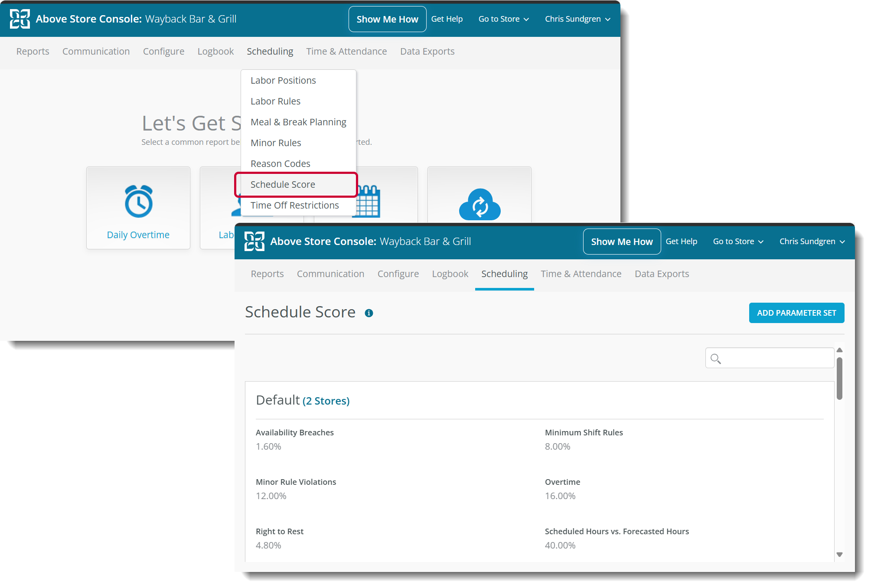Select Schedule Score from the Scheduling menu
871x588 pixels.
283,185
